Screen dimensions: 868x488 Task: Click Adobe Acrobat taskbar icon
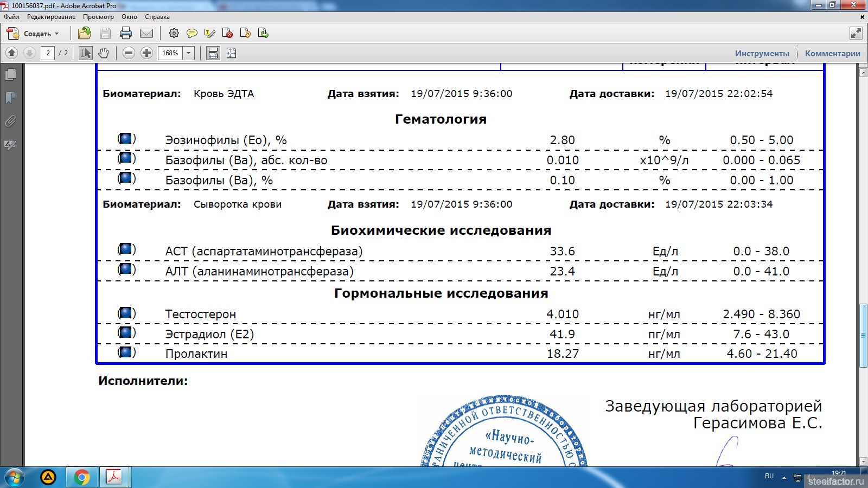(114, 478)
